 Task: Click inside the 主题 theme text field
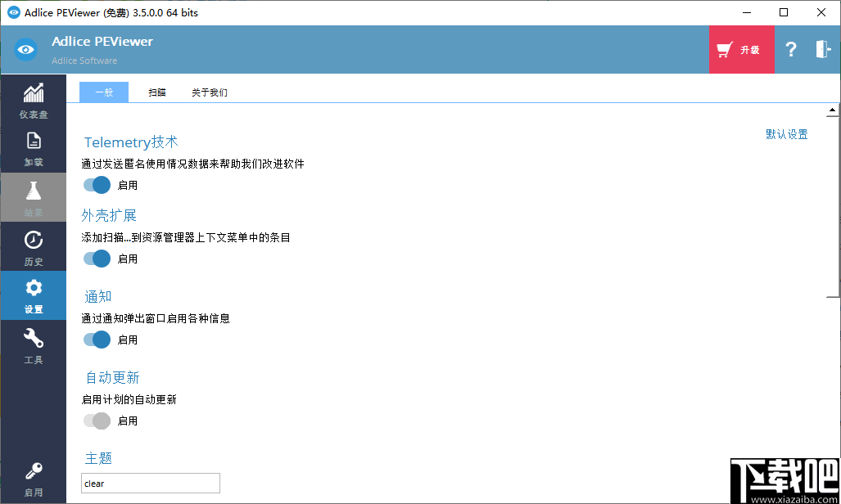coord(150,483)
